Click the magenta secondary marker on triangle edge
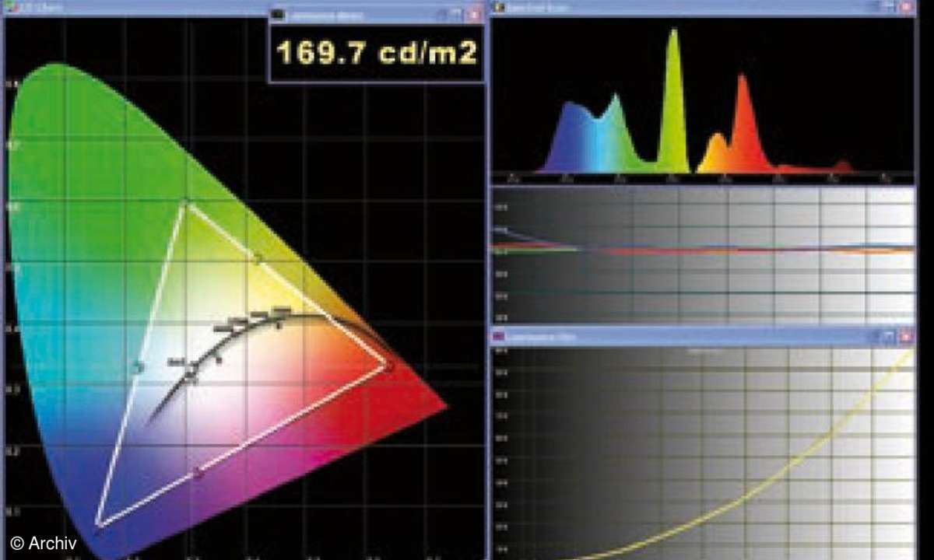Image resolution: width=934 pixels, height=560 pixels. [x=198, y=473]
